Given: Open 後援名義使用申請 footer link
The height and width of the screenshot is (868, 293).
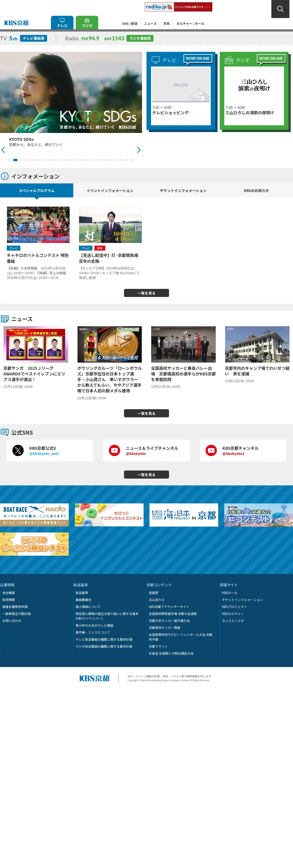Looking at the screenshot, I should [x=15, y=607].
